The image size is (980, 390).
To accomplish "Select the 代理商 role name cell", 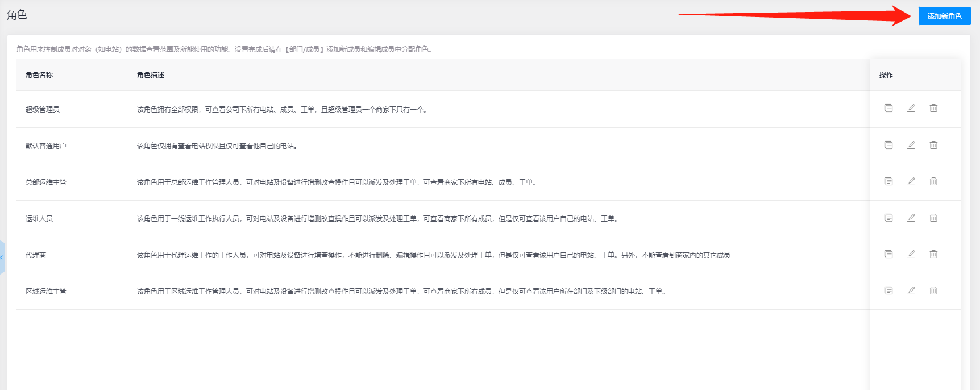I will pos(36,255).
